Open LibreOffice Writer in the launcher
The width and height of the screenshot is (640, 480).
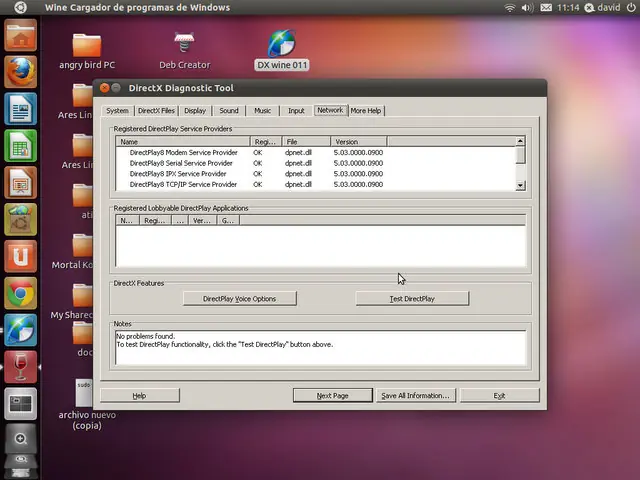tap(20, 109)
